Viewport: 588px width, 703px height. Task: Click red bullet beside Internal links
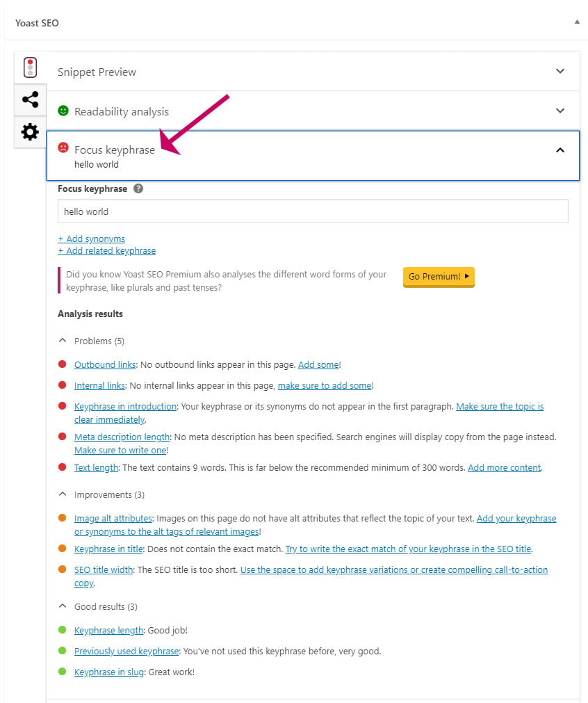[x=63, y=385]
